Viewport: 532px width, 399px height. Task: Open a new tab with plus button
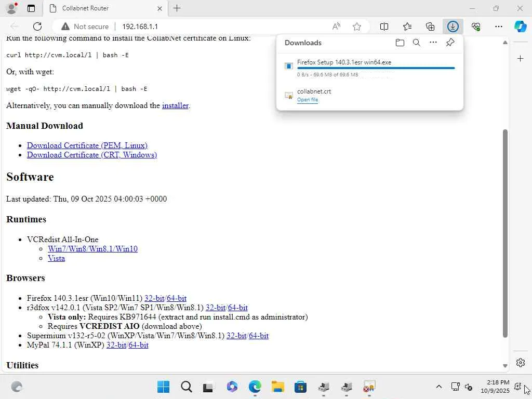point(177,8)
